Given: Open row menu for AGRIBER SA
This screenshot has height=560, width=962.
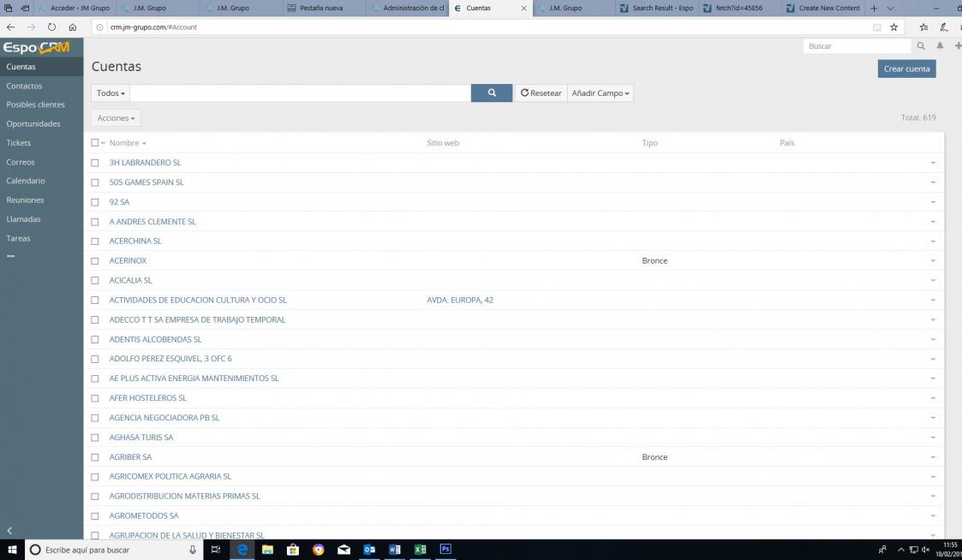Looking at the screenshot, I should point(933,457).
